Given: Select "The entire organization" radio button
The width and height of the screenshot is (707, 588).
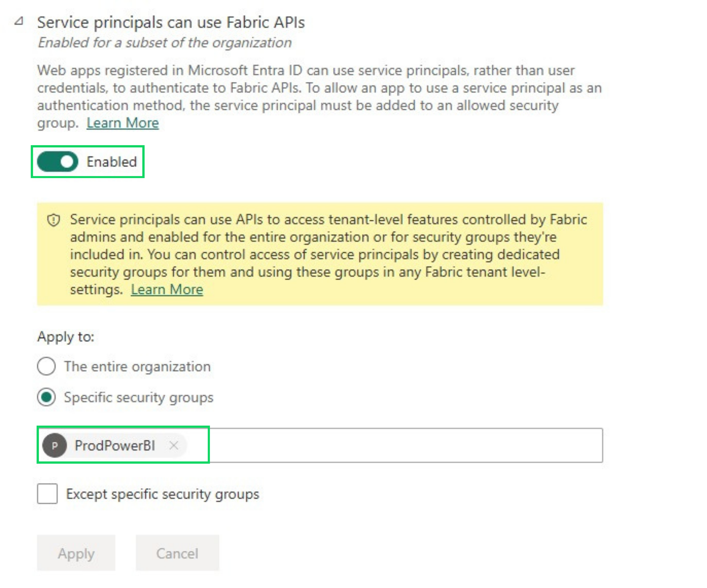Looking at the screenshot, I should coord(46,366).
